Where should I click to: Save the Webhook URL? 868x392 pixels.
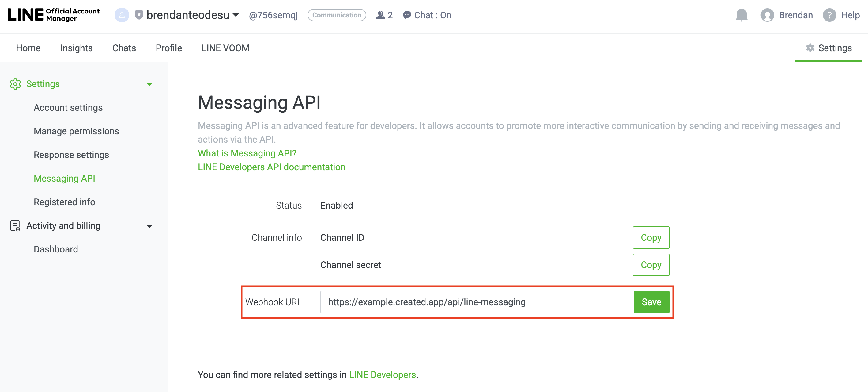[651, 302]
